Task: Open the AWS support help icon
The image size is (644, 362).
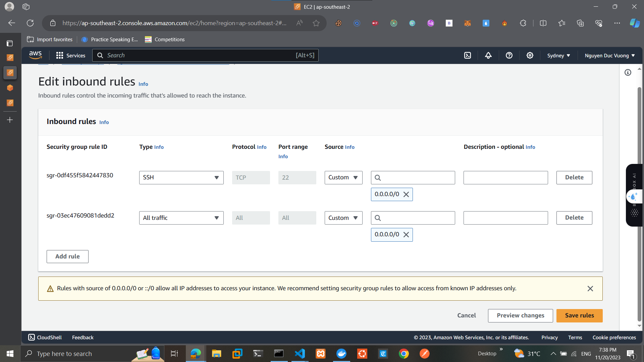Action: [509, 55]
